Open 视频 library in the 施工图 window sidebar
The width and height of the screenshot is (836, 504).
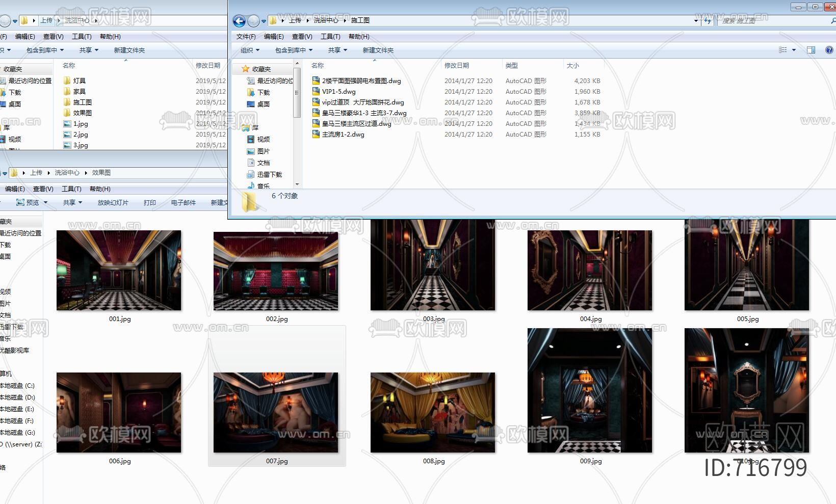click(x=258, y=139)
